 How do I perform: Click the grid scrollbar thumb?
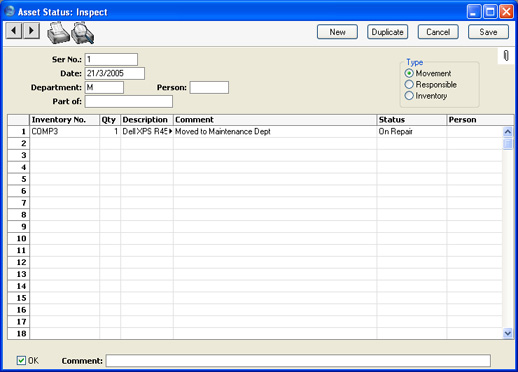coord(508,144)
